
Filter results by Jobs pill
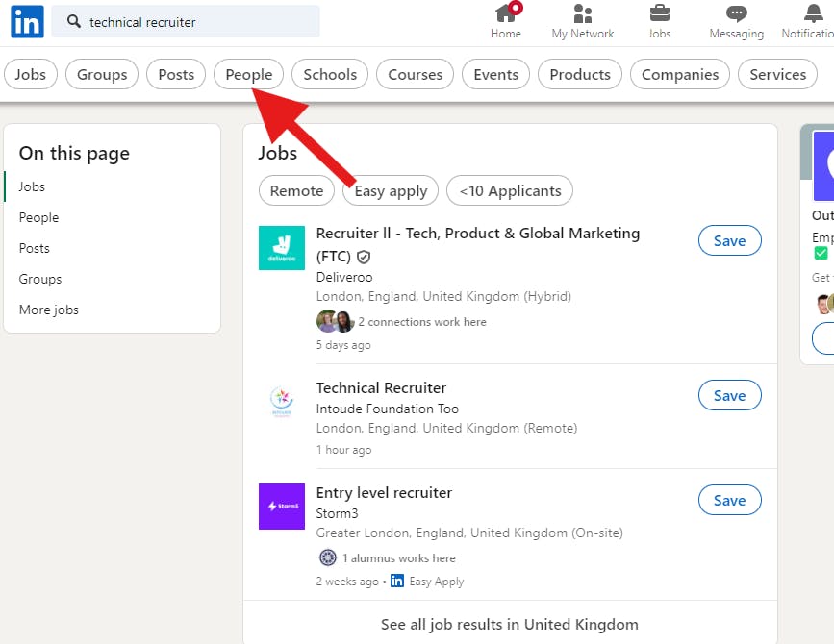point(31,74)
